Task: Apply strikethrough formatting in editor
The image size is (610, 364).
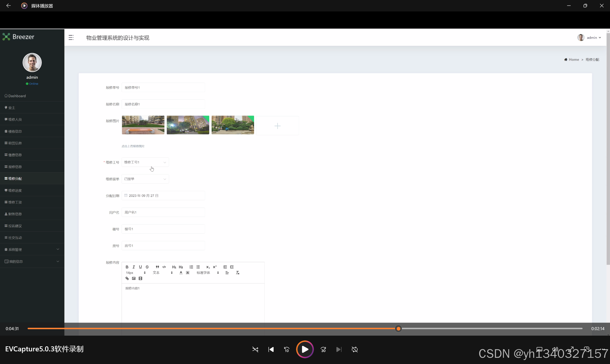Action: coord(147,267)
